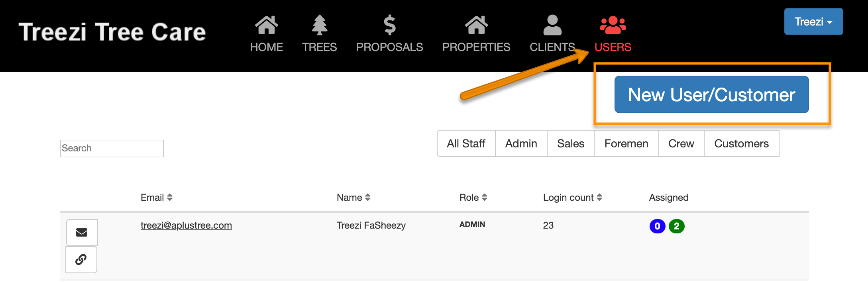This screenshot has height=282, width=868.
Task: Open Clients person icon
Action: tap(552, 25)
